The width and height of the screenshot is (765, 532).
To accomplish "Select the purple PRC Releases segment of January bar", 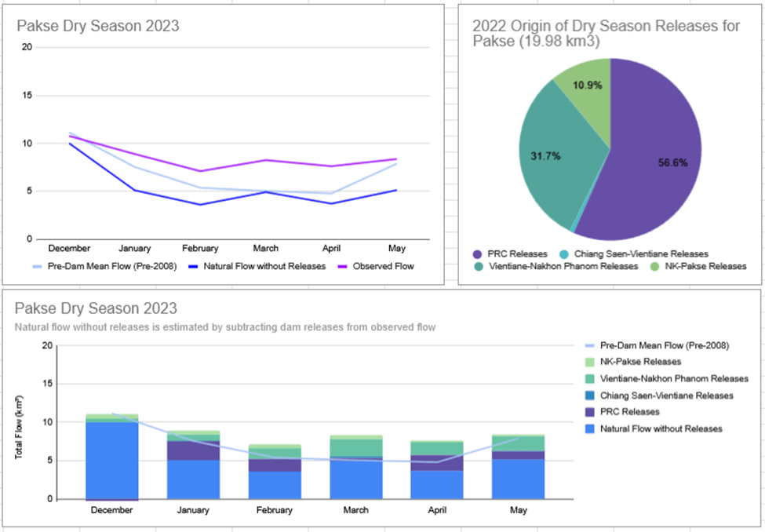I will pyautogui.click(x=193, y=450).
